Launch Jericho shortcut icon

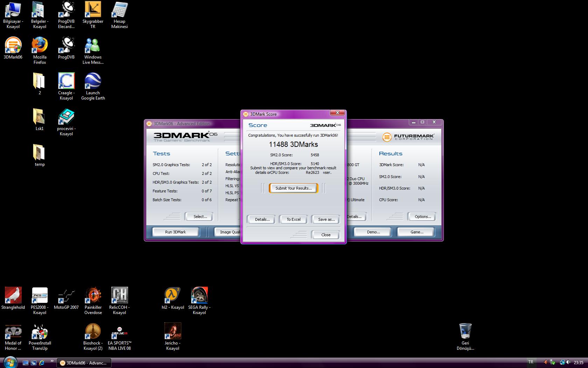tap(173, 336)
